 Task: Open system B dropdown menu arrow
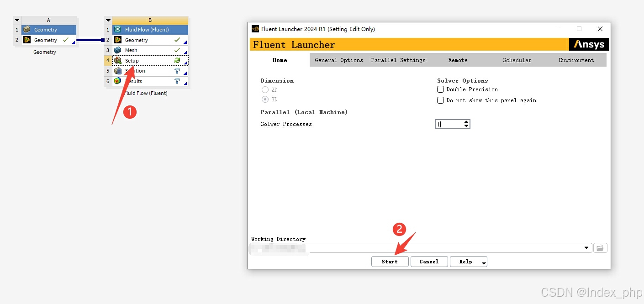[108, 20]
